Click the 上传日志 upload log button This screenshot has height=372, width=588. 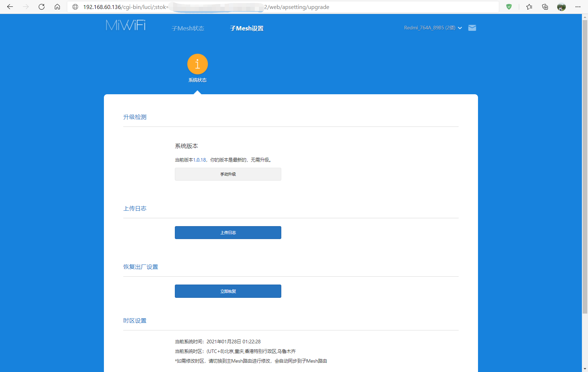228,232
